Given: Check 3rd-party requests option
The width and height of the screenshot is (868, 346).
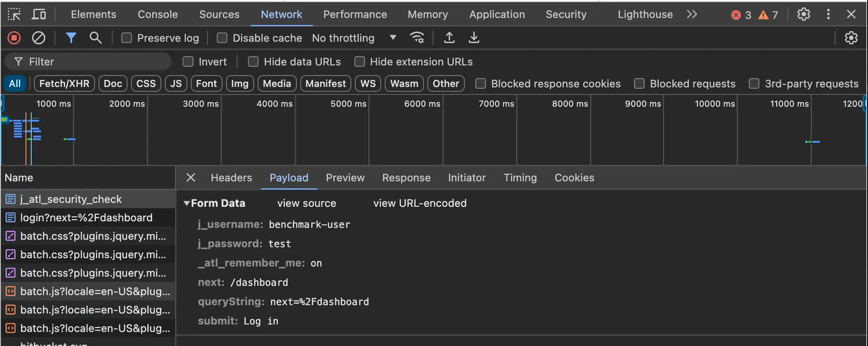Looking at the screenshot, I should pyautogui.click(x=754, y=84).
